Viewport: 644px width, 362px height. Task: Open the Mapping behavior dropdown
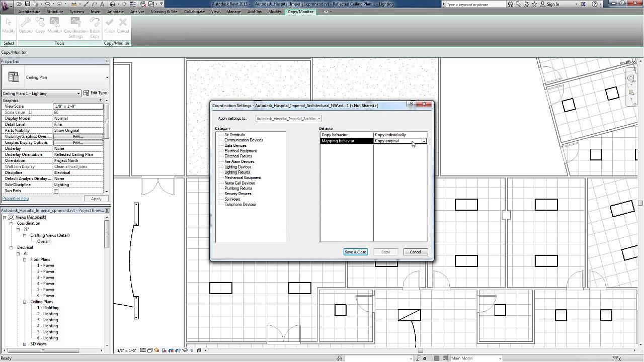pos(424,141)
